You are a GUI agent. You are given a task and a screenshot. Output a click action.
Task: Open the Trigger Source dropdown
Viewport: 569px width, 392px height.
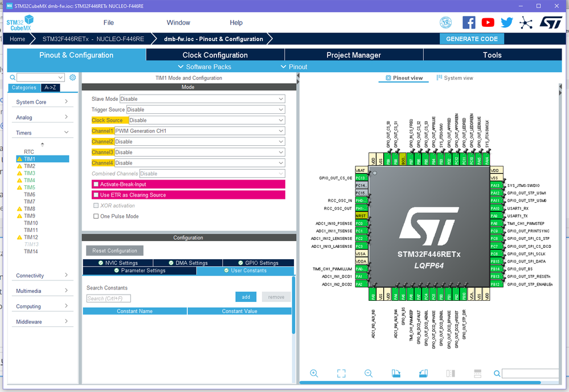(x=206, y=109)
